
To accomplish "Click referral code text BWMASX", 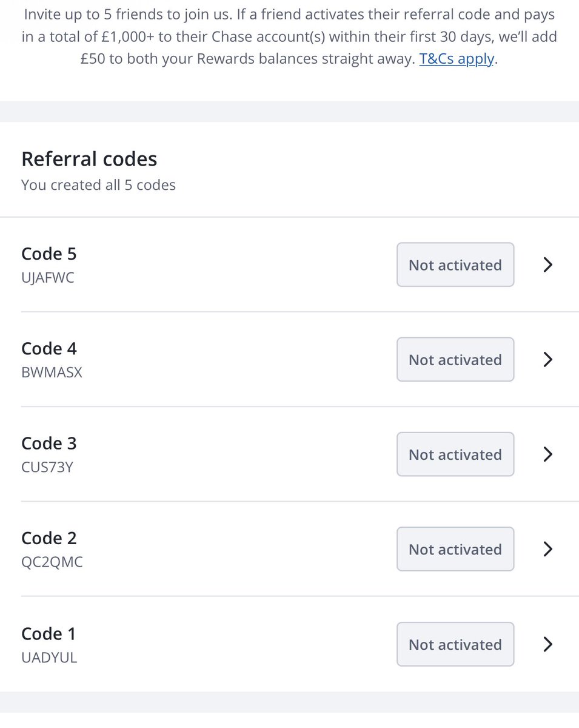I will tap(52, 373).
